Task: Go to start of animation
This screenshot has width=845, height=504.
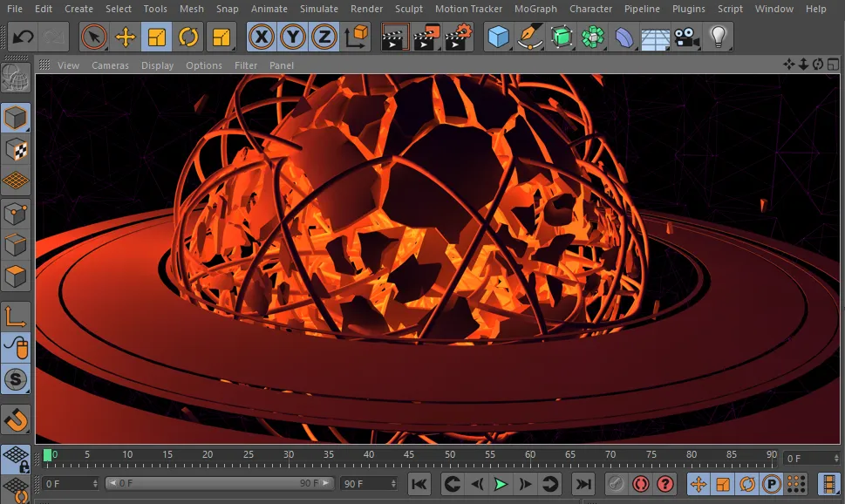Action: pos(419,484)
